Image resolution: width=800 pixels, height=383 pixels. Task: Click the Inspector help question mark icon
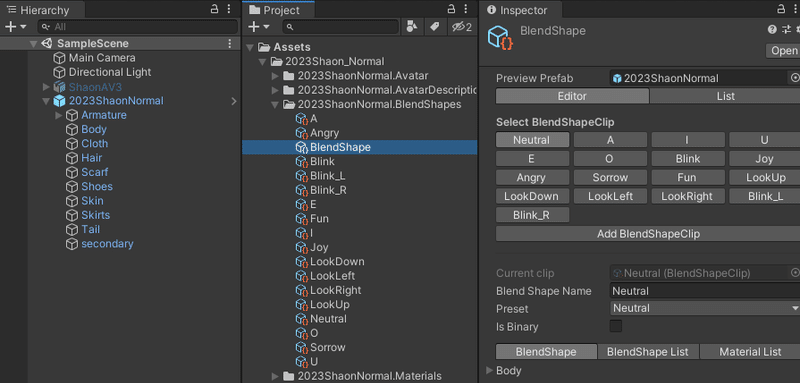(772, 30)
